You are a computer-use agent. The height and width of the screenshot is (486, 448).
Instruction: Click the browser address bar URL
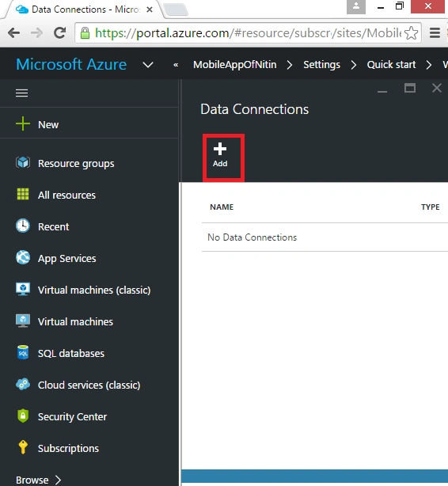(248, 33)
